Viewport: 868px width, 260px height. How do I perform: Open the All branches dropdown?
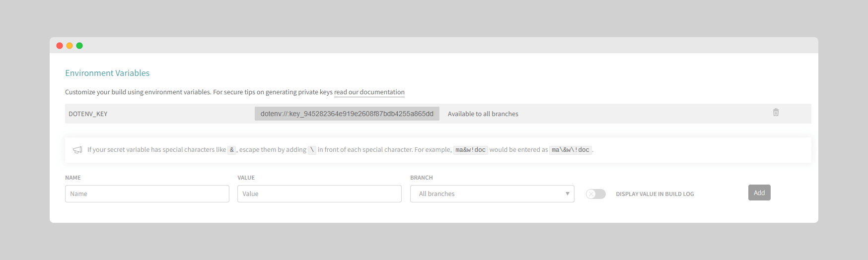[x=492, y=194]
